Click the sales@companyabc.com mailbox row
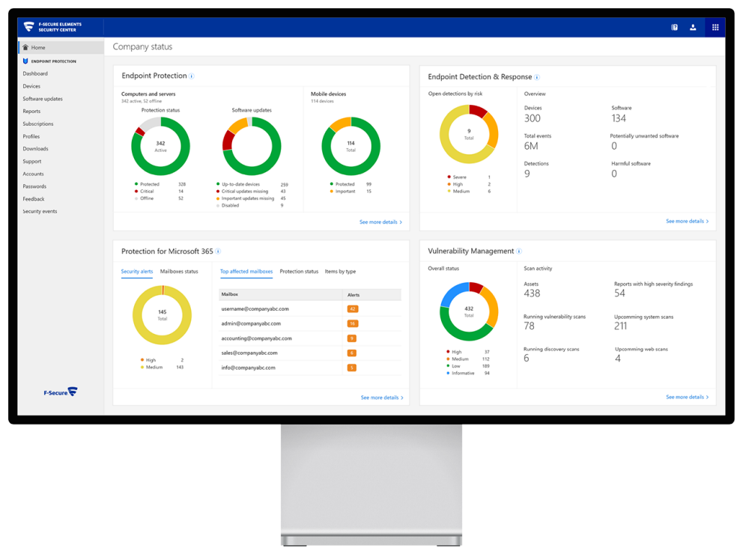The image size is (743, 560). point(310,353)
